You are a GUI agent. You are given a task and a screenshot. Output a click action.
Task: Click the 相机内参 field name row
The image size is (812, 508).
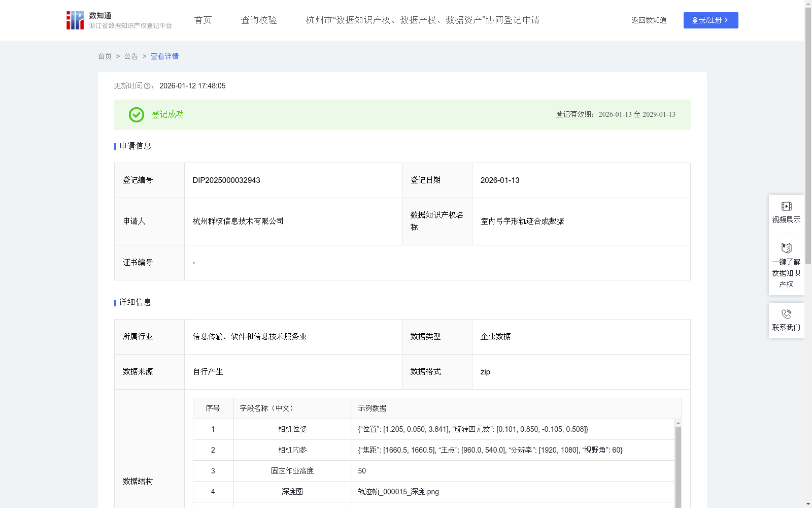click(292, 450)
